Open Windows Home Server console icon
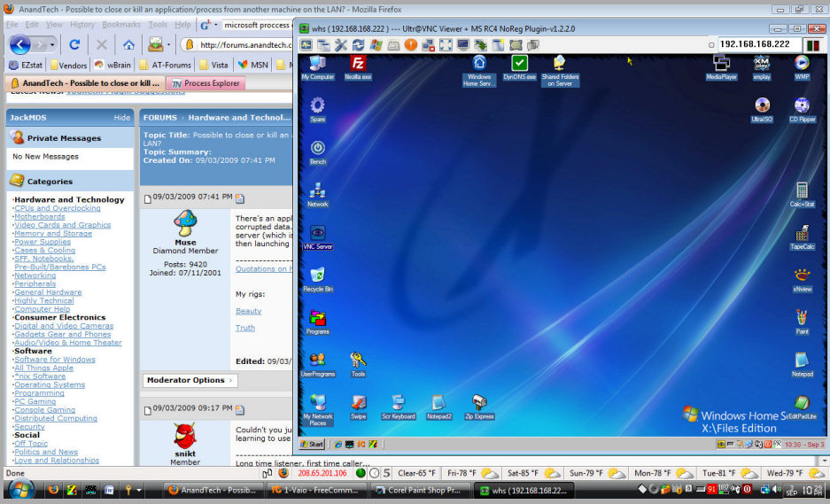Image resolution: width=830 pixels, height=504 pixels. point(479,70)
